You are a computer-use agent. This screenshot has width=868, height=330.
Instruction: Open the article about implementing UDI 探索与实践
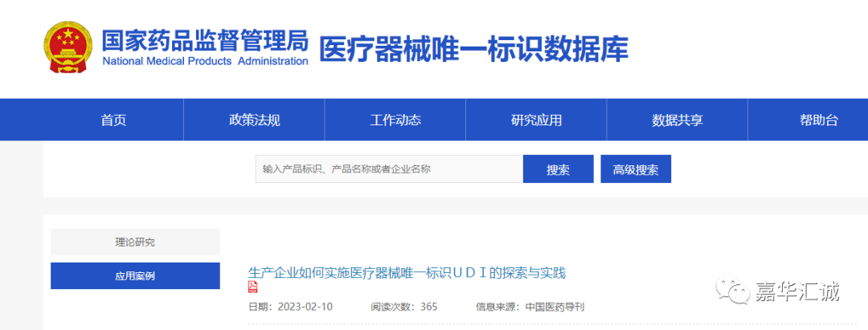pyautogui.click(x=407, y=273)
